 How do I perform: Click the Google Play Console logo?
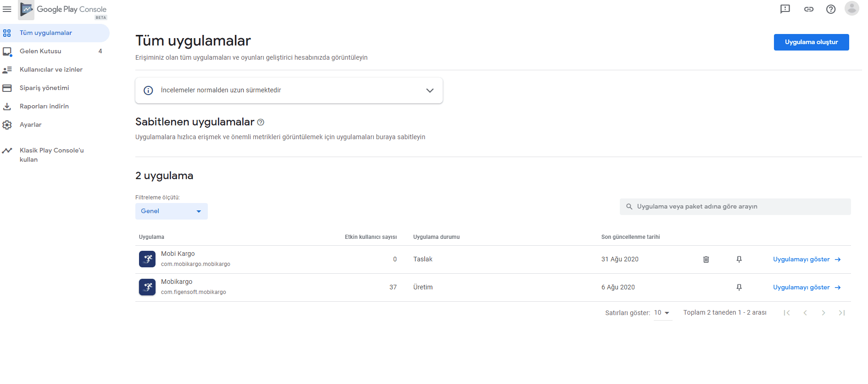tap(63, 10)
